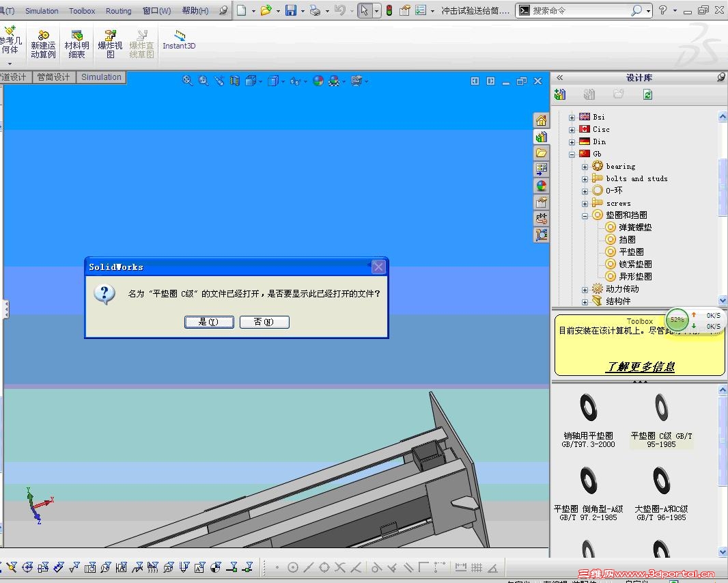The width and height of the screenshot is (728, 583).
Task: Select the 挡圈 tree item
Action: click(x=627, y=240)
